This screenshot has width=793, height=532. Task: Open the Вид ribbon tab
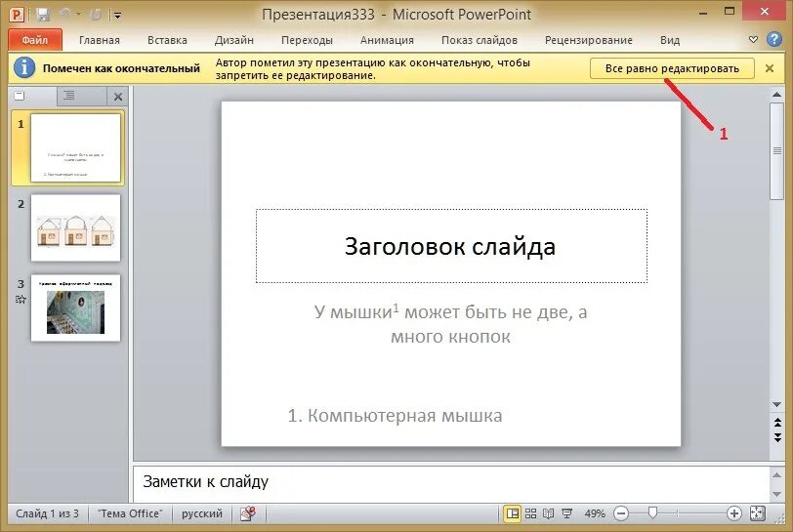point(670,40)
